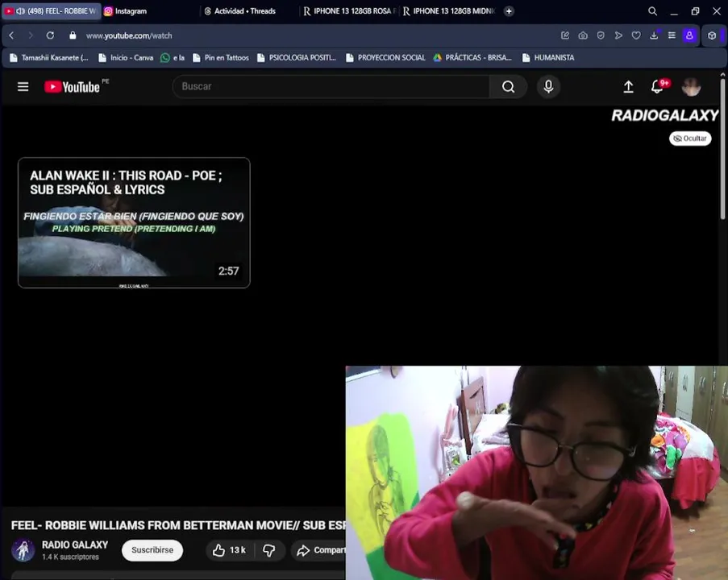Open the browser easy setup menu lines
728x580 pixels.
pyautogui.click(x=672, y=35)
